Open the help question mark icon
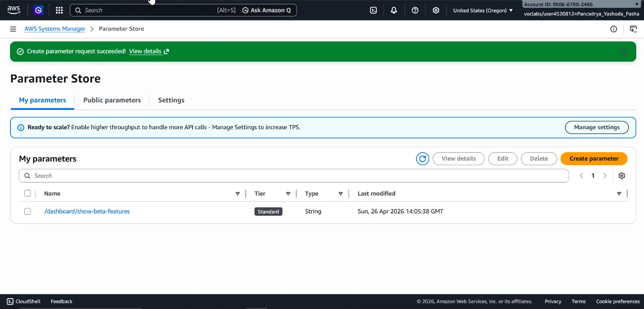Screen dimensions: 644x309 [415, 10]
